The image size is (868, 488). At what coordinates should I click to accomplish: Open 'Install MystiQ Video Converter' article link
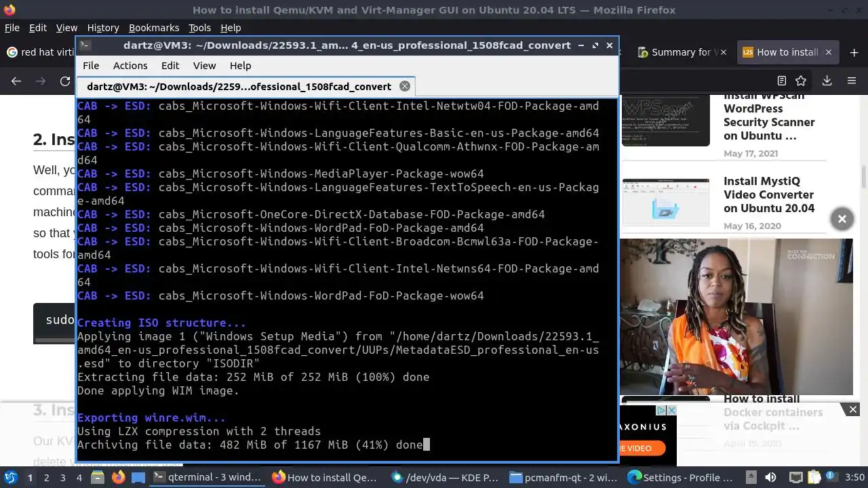tap(769, 195)
